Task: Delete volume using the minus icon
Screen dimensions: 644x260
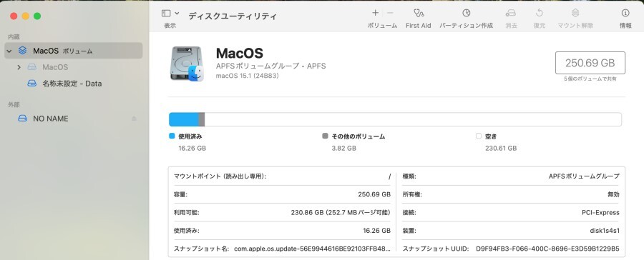Action: click(x=390, y=13)
